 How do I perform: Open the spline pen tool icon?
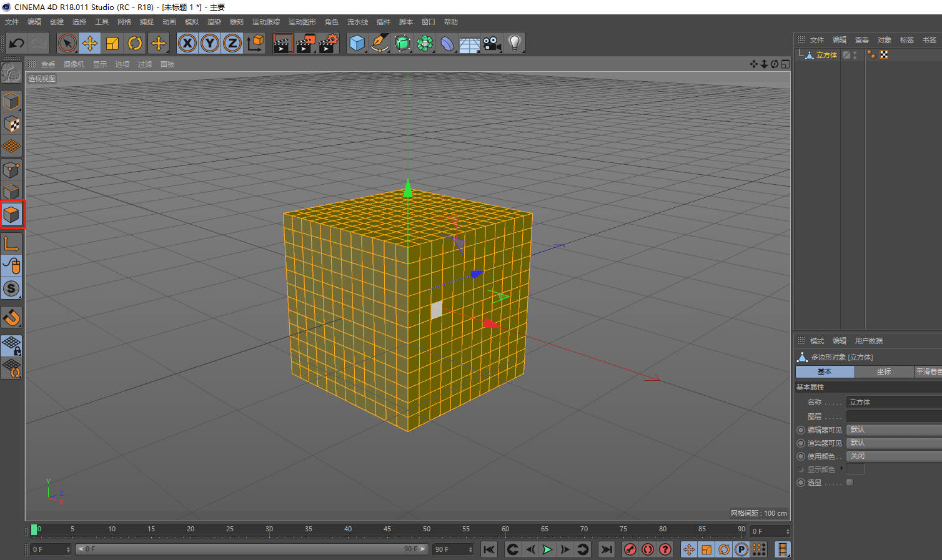tap(380, 43)
